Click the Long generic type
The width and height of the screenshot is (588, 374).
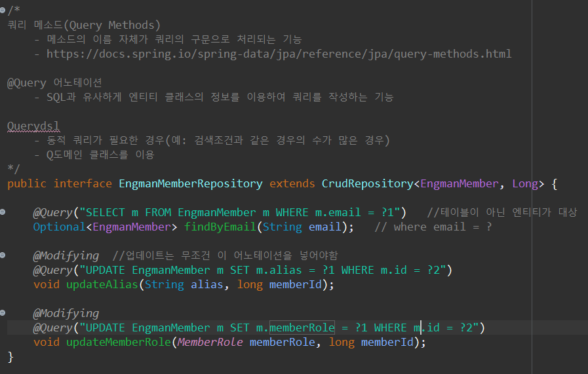(x=525, y=183)
